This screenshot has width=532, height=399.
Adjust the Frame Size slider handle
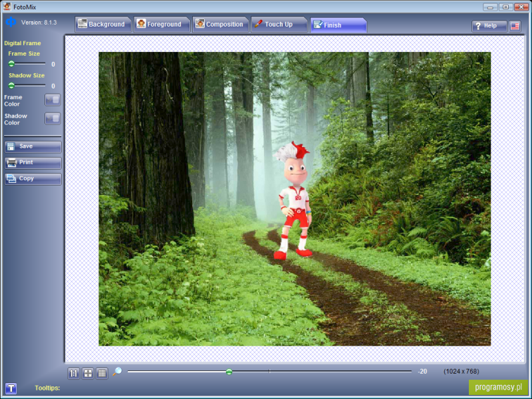tap(11, 64)
